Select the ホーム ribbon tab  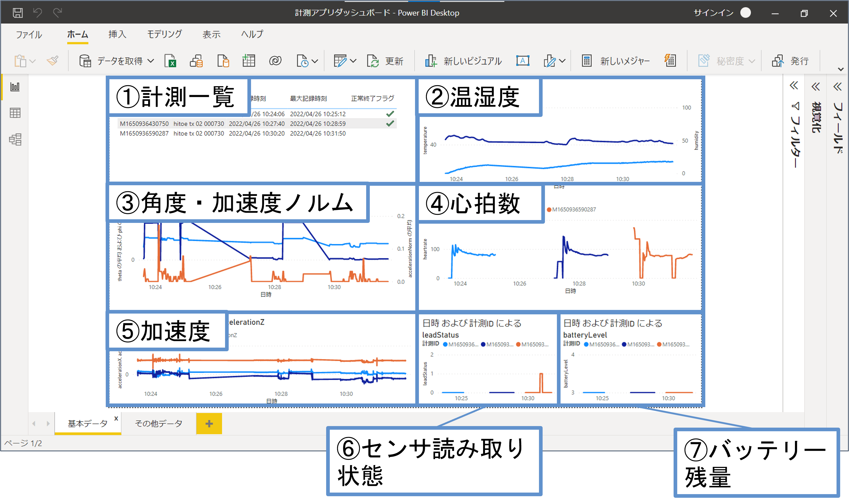tap(77, 35)
